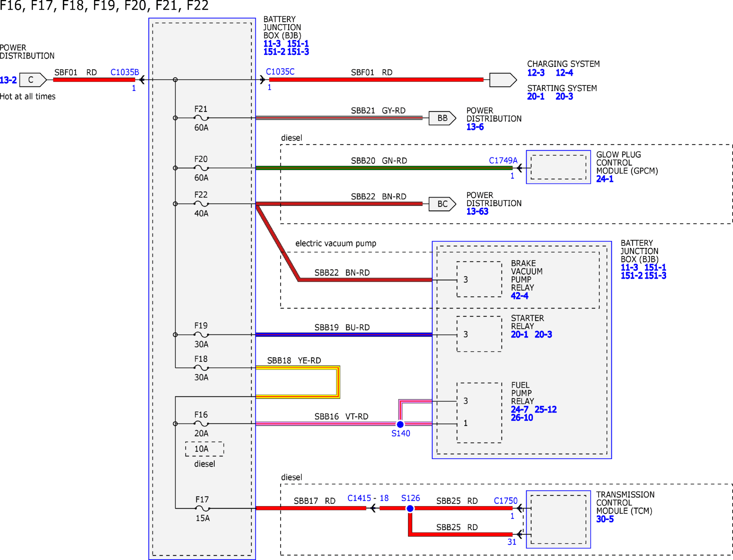733x560 pixels.
Task: Follow the 12-3 Charging System link
Action: 536,73
